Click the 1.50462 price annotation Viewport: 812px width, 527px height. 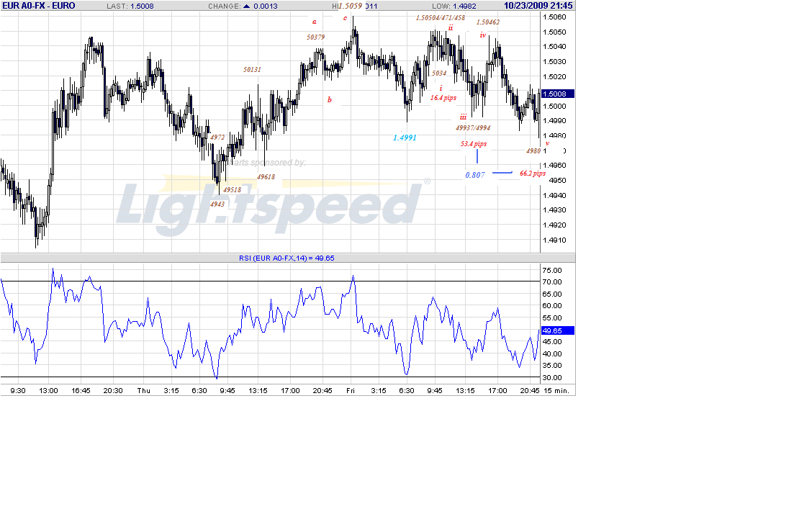(488, 22)
